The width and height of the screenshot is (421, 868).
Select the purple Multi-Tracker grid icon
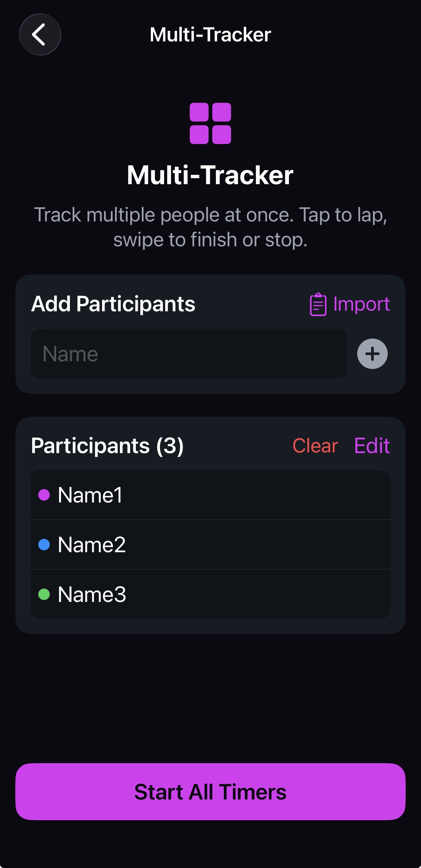211,124
